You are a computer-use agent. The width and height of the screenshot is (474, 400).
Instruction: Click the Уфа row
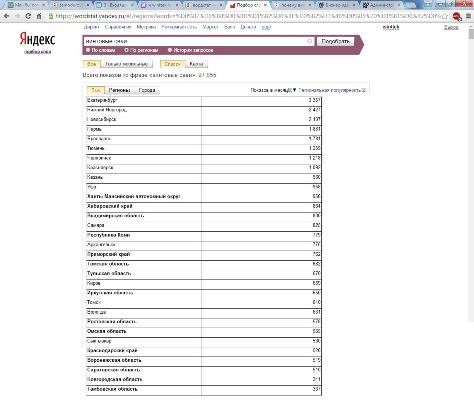tap(204, 187)
